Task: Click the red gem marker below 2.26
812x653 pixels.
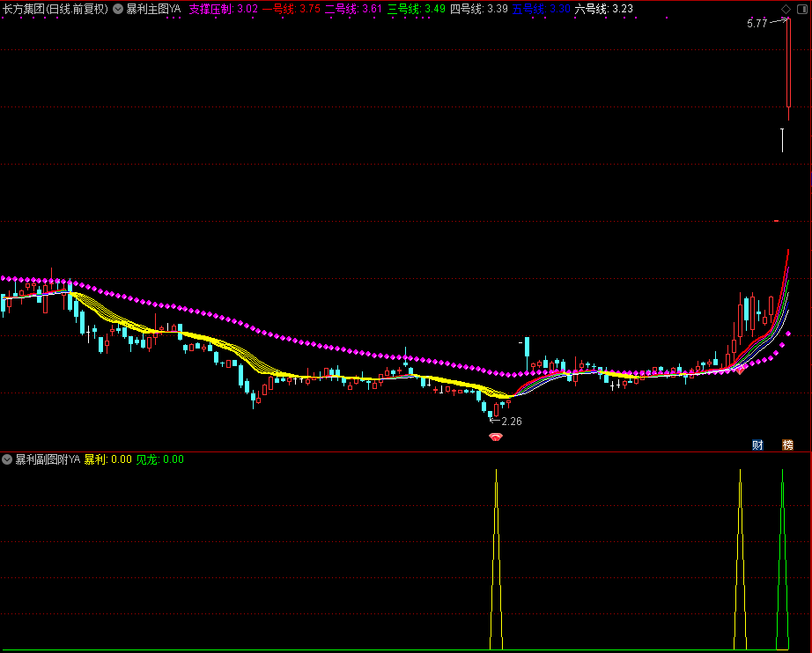Action: [496, 437]
